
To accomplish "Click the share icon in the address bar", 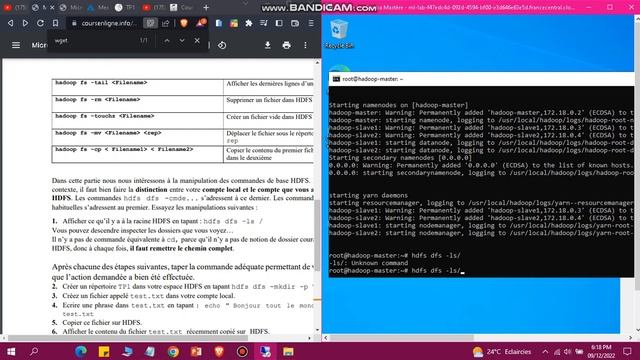I will 165,23.
